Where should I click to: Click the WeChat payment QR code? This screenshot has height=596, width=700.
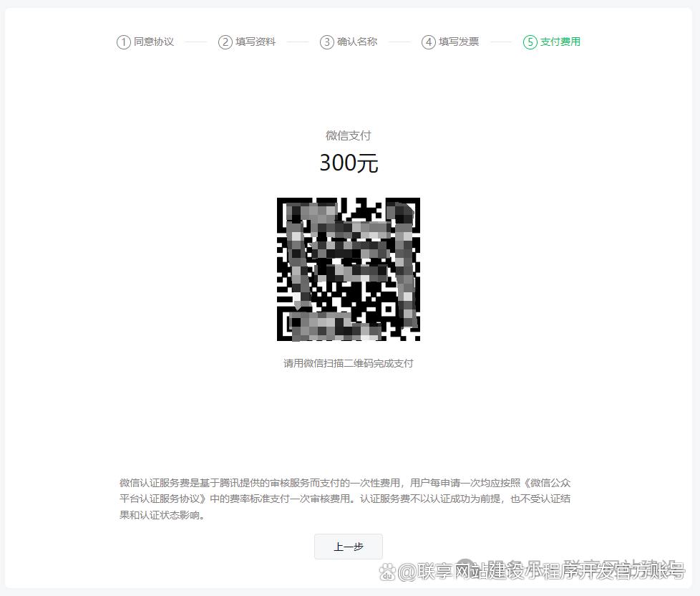click(x=349, y=269)
